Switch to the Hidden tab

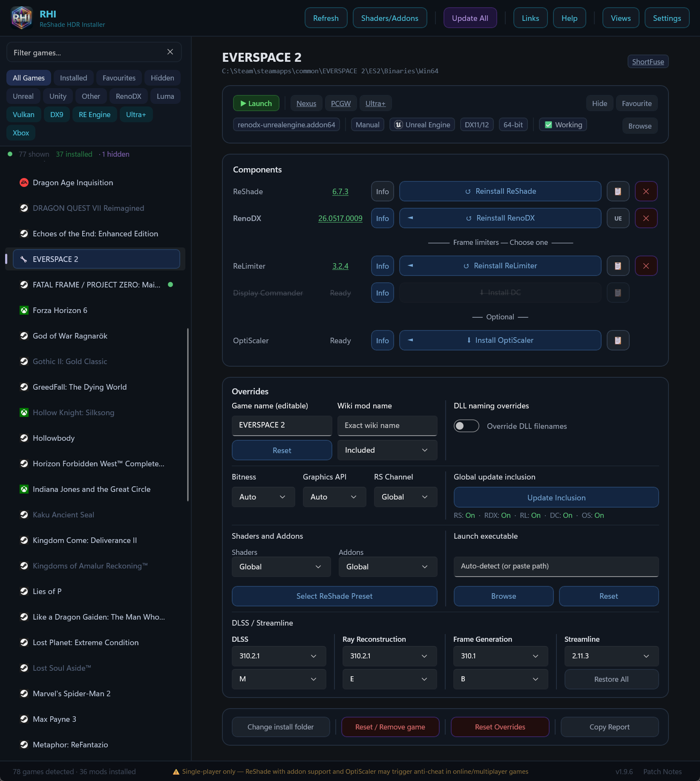coord(162,78)
